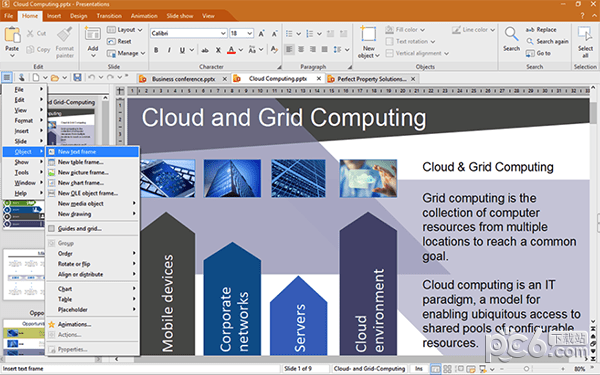Viewport: 600px width, 375px height.
Task: Click the Select all icon
Action: [585, 34]
